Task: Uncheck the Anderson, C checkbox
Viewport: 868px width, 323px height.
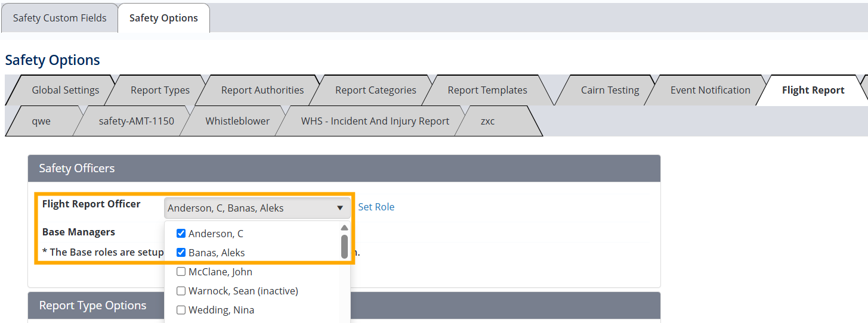Action: [181, 234]
